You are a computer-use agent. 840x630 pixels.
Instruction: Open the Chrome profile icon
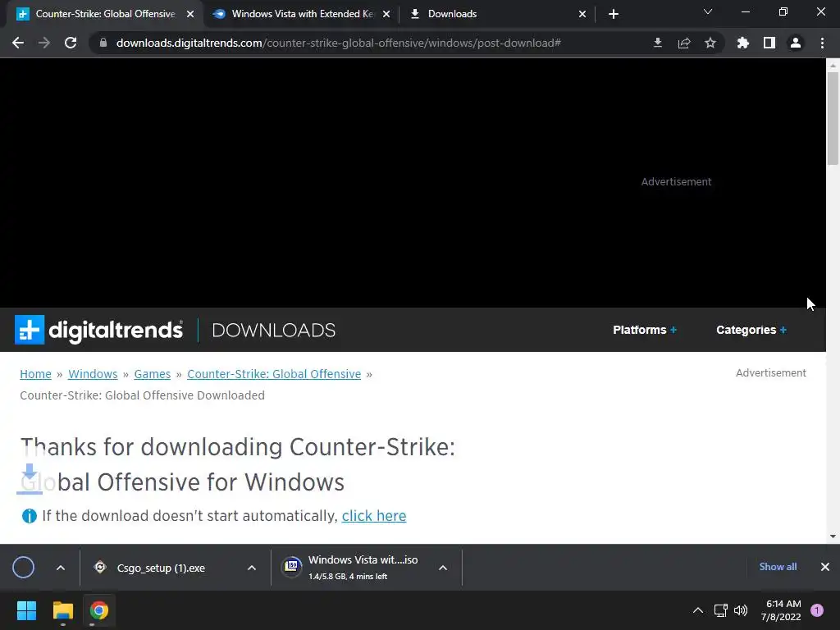796,43
